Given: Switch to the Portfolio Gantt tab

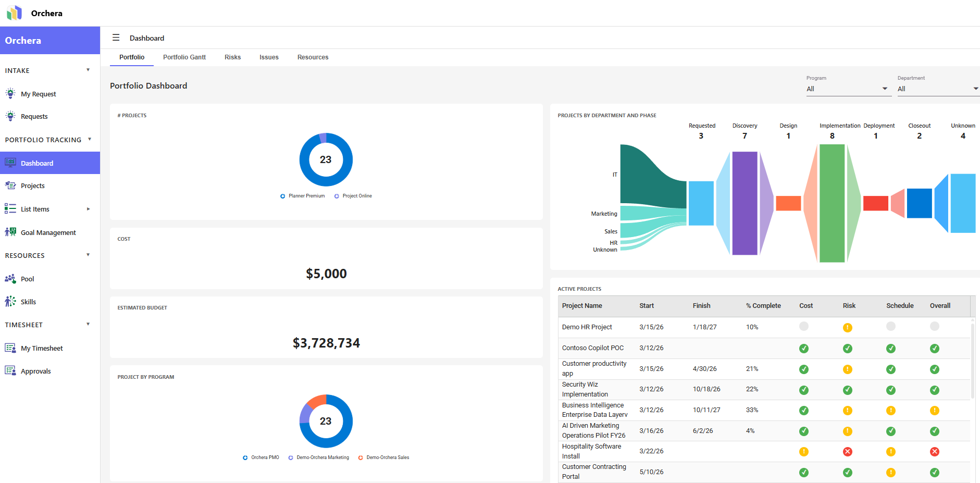Looking at the screenshot, I should click(x=184, y=57).
